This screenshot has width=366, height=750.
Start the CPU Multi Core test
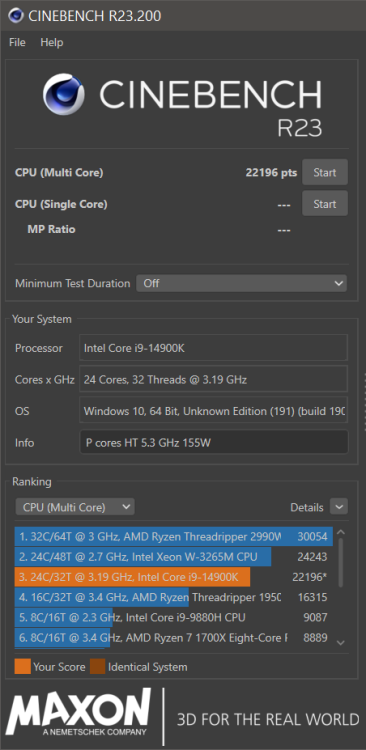click(325, 172)
